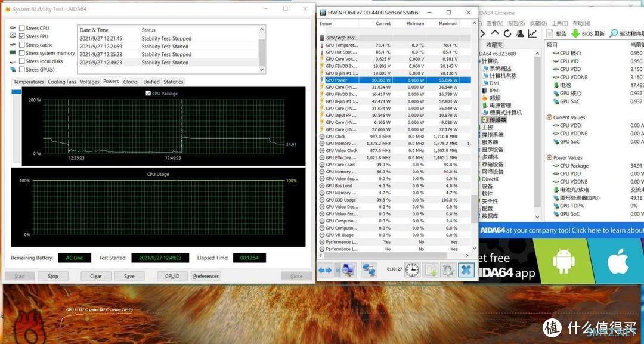Click Stop button in stability test
644x344 pixels.
point(53,276)
